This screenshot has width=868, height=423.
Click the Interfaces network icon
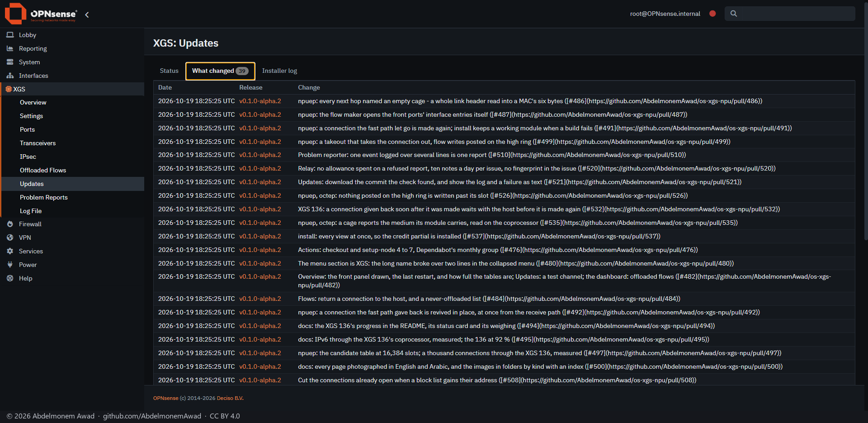pos(10,76)
